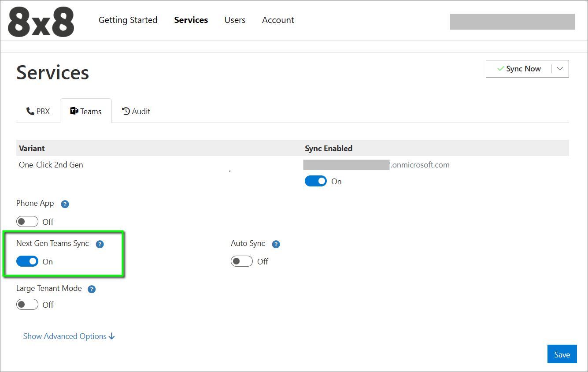The image size is (588, 372).
Task: Click the redacted user account area in header
Action: tap(512, 22)
